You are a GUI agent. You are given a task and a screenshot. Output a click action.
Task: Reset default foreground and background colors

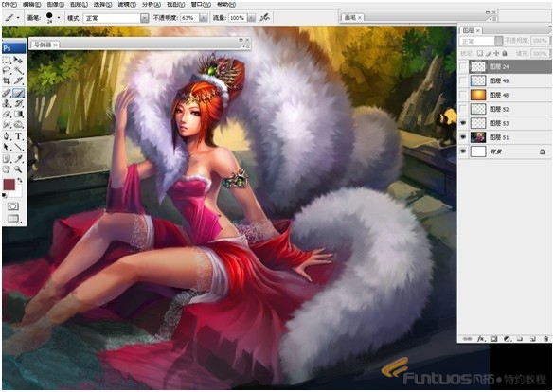point(4,195)
